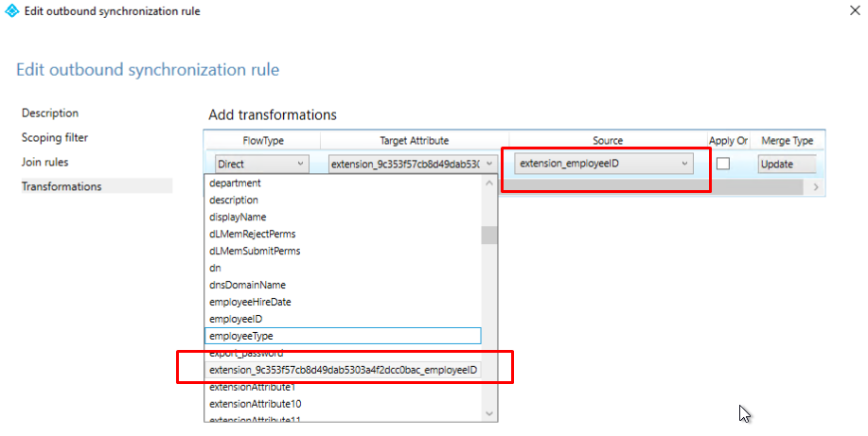Switch to the Join rules section
Viewport: 868px width, 436px height.
click(x=45, y=162)
